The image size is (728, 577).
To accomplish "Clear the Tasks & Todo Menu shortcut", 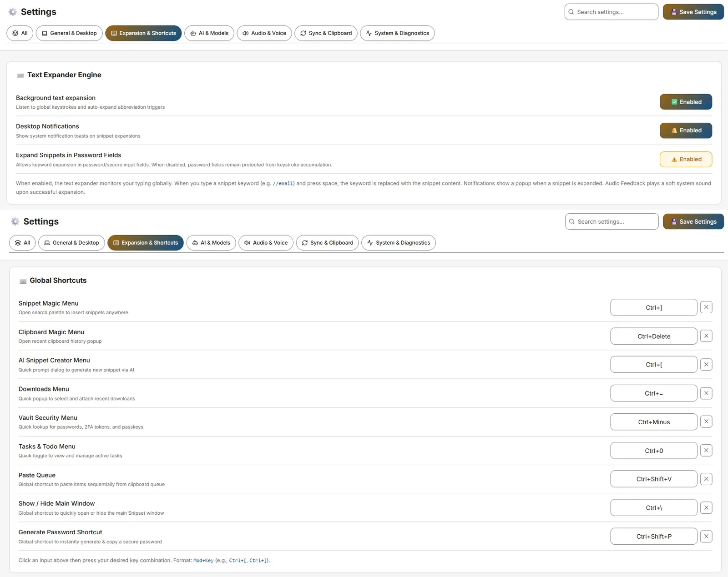I will tap(706, 451).
